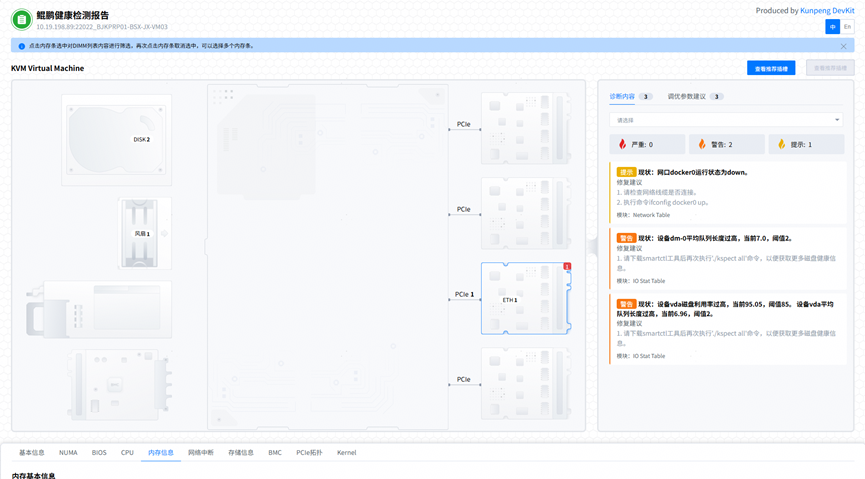Image resolution: width=865 pixels, height=479 pixels.
Task: Click the green health report logo icon
Action: [x=21, y=19]
